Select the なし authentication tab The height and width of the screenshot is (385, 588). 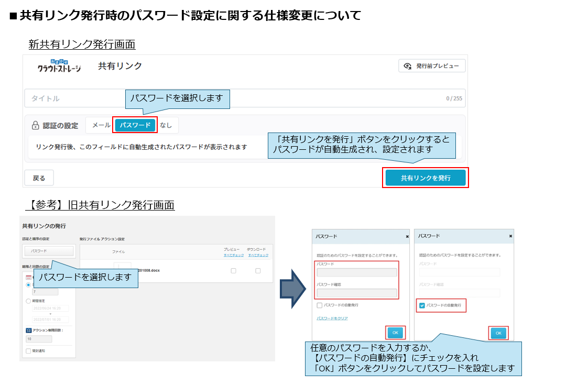tap(166, 125)
